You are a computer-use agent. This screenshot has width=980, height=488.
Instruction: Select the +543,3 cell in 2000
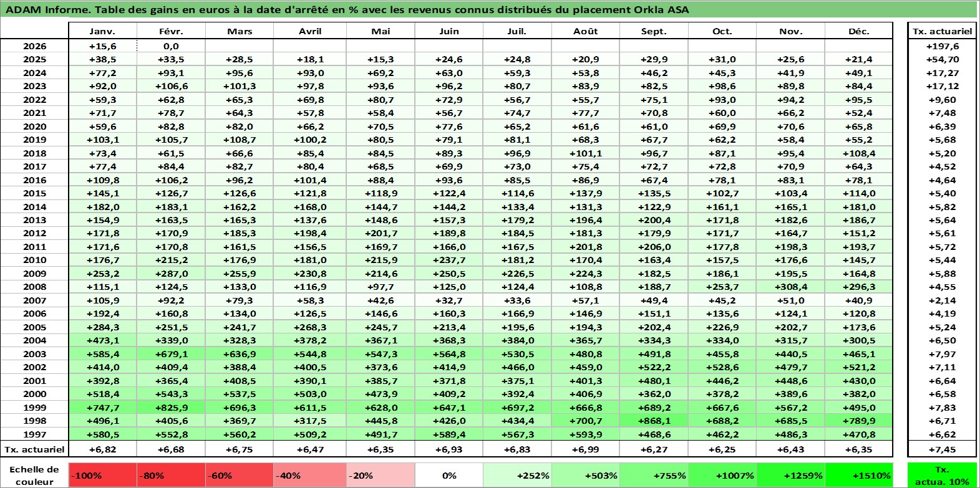(x=171, y=394)
